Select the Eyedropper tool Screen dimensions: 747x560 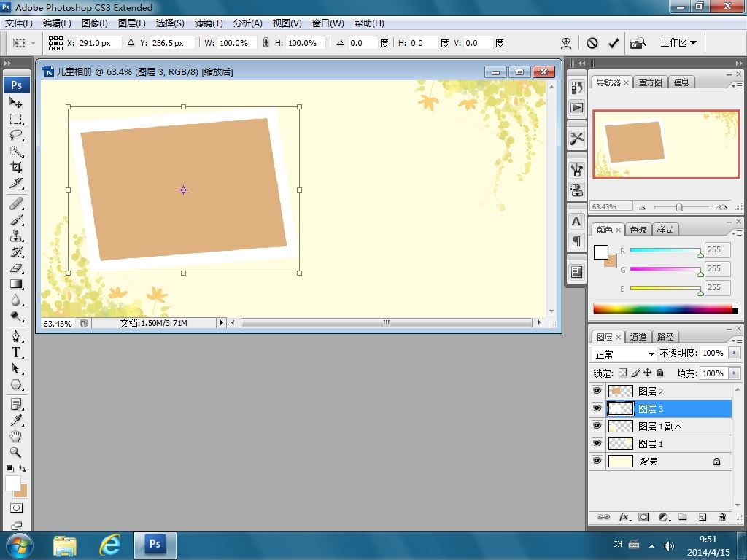coord(16,420)
